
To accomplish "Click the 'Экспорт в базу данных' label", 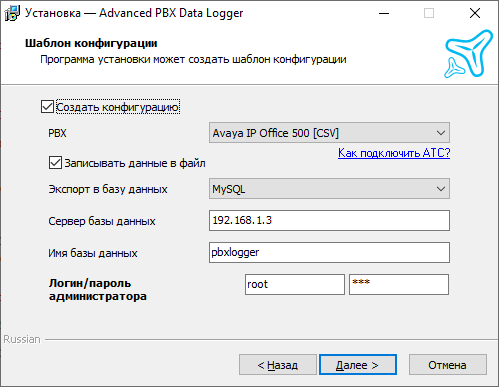I will click(x=108, y=189).
